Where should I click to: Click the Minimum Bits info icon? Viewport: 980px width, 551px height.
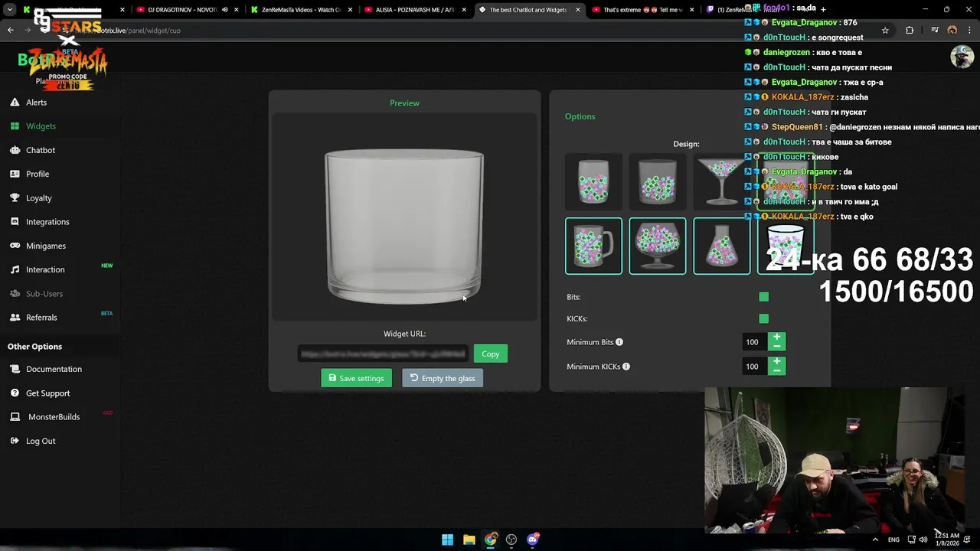pyautogui.click(x=619, y=342)
